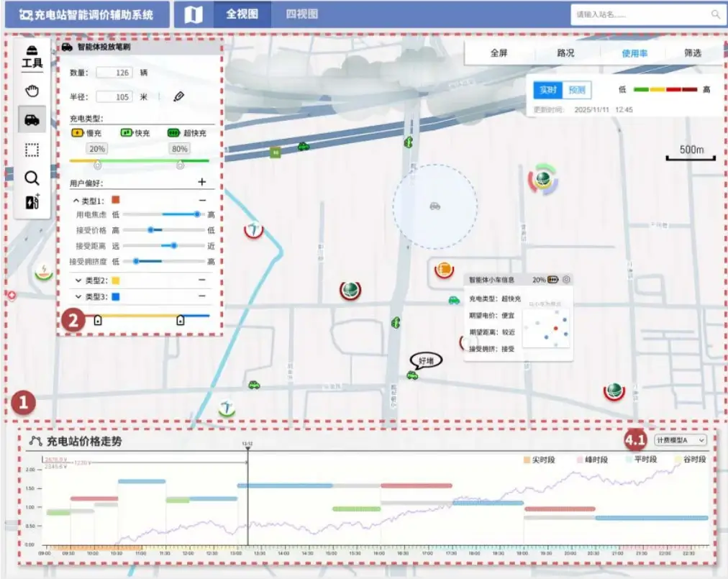Collapse the 类型1 preference section
Image resolution: width=728 pixels, height=579 pixels.
tap(76, 201)
